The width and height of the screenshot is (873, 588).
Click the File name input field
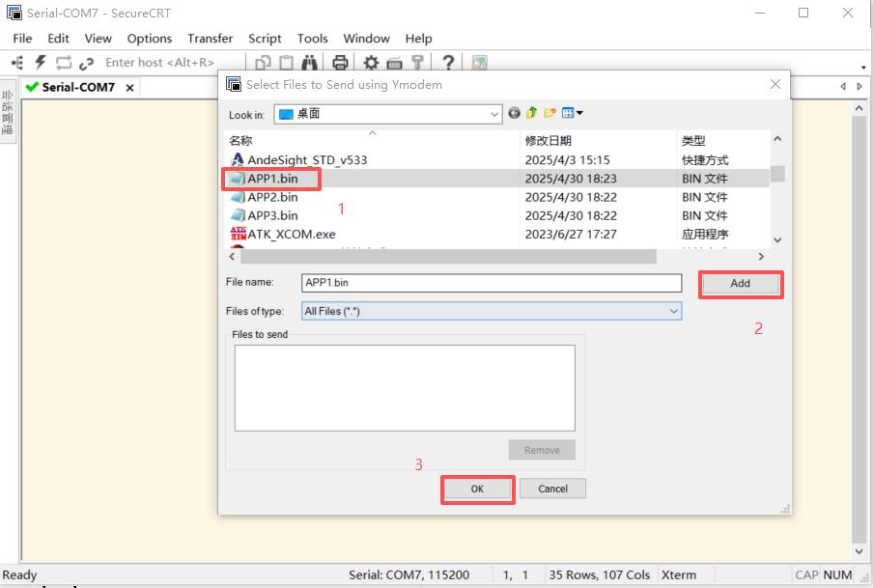pos(491,282)
